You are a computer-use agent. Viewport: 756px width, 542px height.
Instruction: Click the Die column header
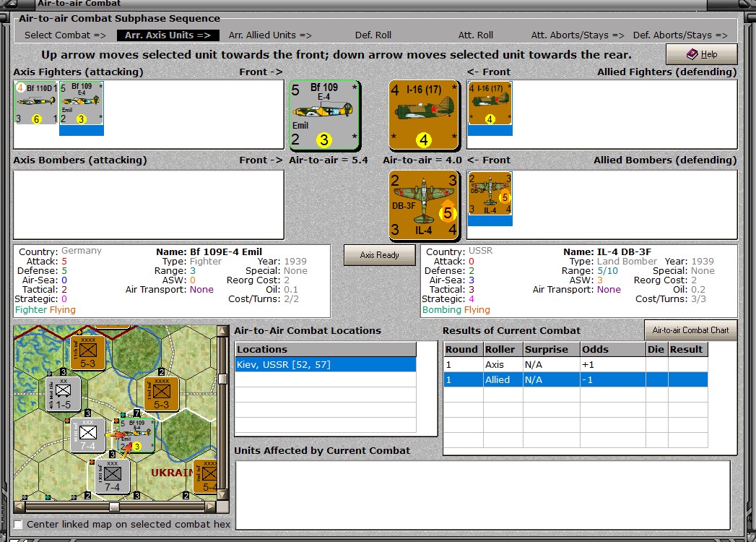[656, 350]
